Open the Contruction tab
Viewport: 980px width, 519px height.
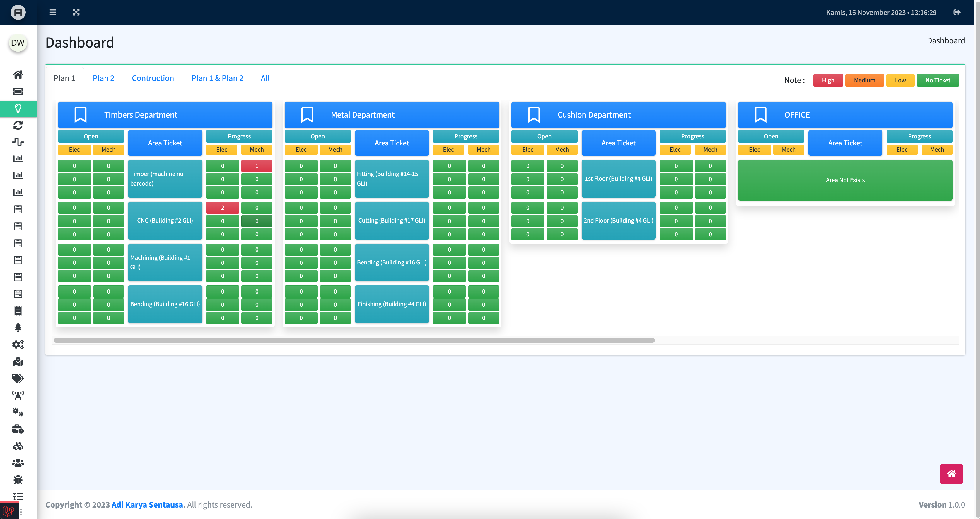tap(153, 78)
